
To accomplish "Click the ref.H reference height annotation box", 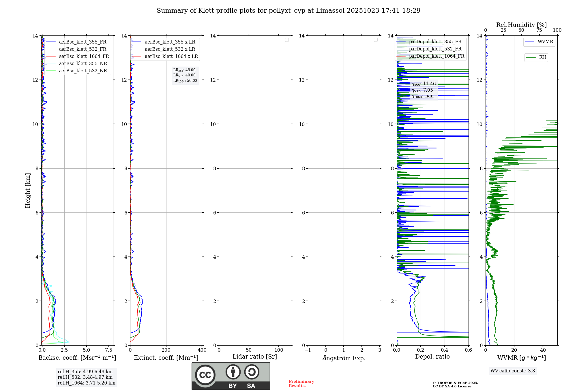I will pyautogui.click(x=86, y=377).
